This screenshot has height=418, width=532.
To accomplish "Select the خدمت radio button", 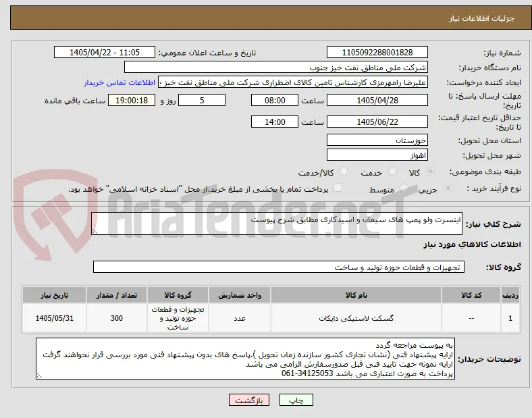I will point(392,172).
